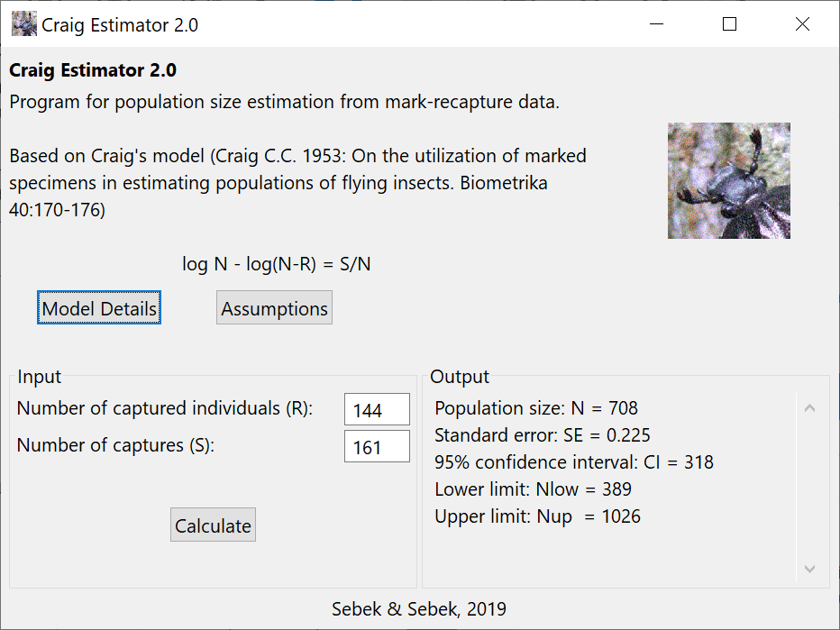Screen dimensions: 840x630
Task: Click the output panel scrollbar track
Action: [809, 488]
